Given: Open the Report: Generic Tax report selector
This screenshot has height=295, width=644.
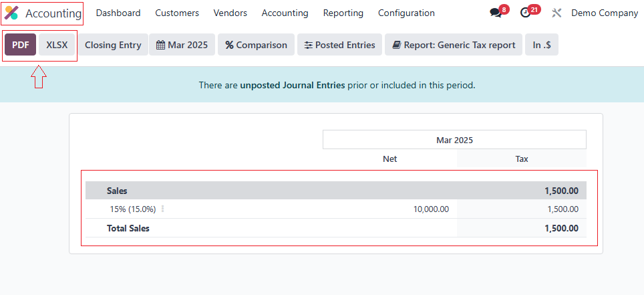Looking at the screenshot, I should pyautogui.click(x=454, y=45).
